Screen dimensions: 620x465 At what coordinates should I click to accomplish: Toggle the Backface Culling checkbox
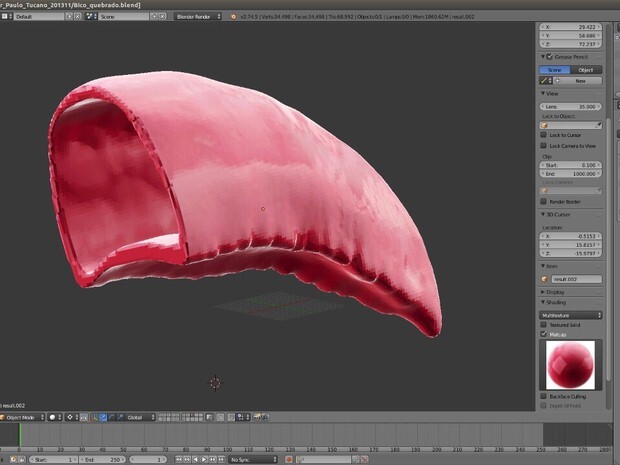544,397
